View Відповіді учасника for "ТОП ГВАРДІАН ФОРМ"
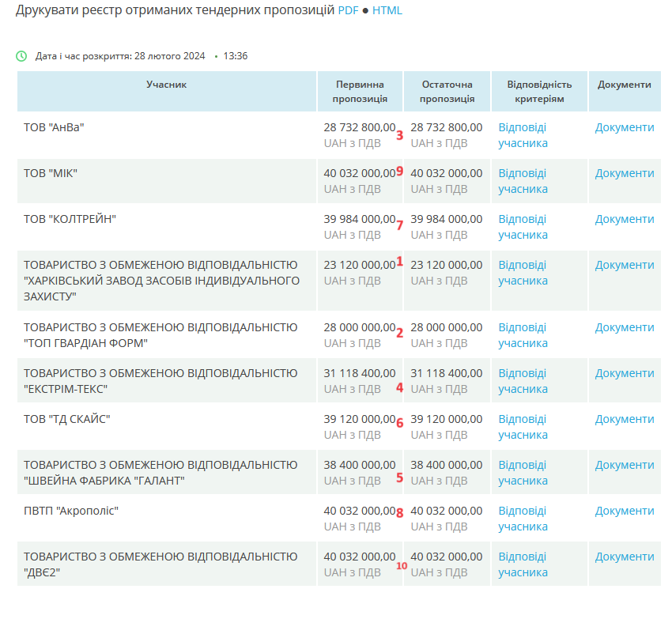 pos(523,335)
